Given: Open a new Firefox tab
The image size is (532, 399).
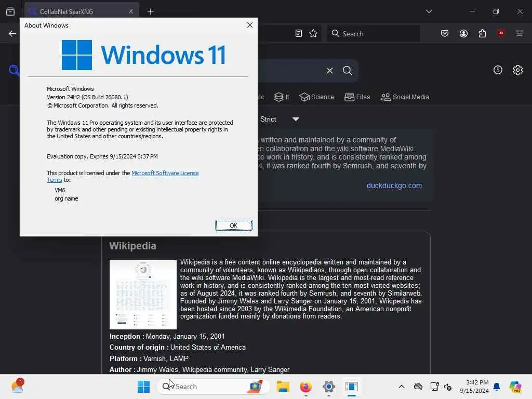Looking at the screenshot, I should [150, 12].
